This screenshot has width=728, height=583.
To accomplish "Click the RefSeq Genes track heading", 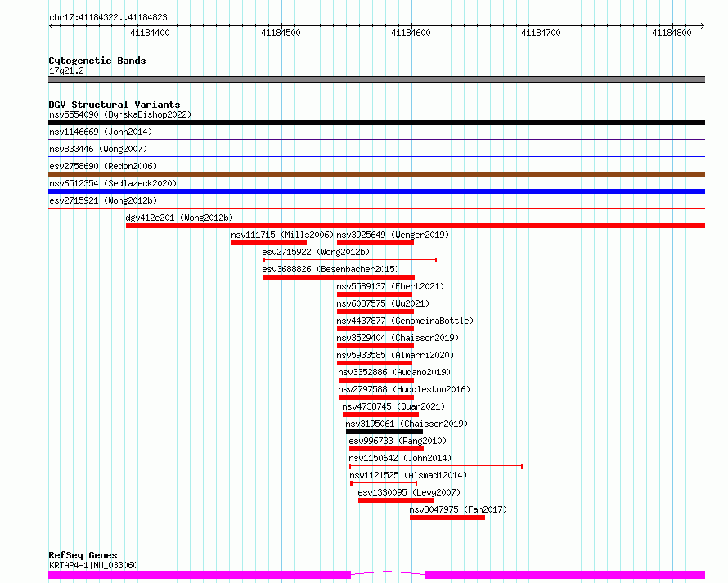I will point(83,555).
